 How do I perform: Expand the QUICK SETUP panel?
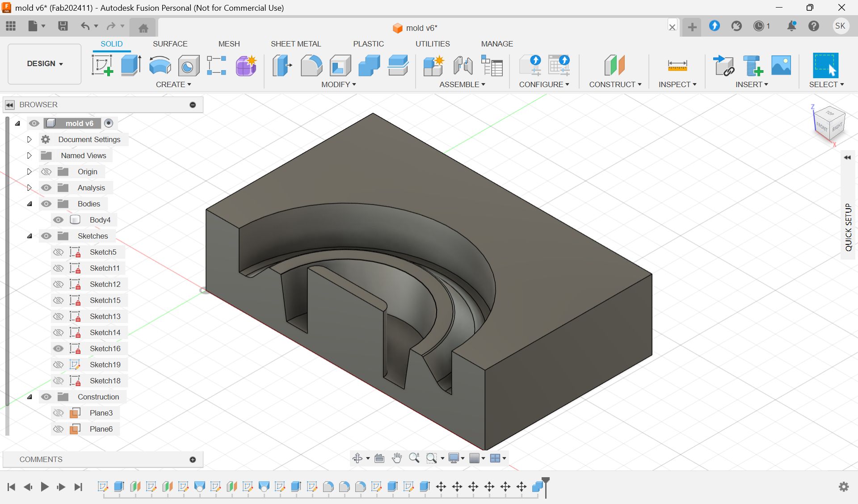click(847, 157)
